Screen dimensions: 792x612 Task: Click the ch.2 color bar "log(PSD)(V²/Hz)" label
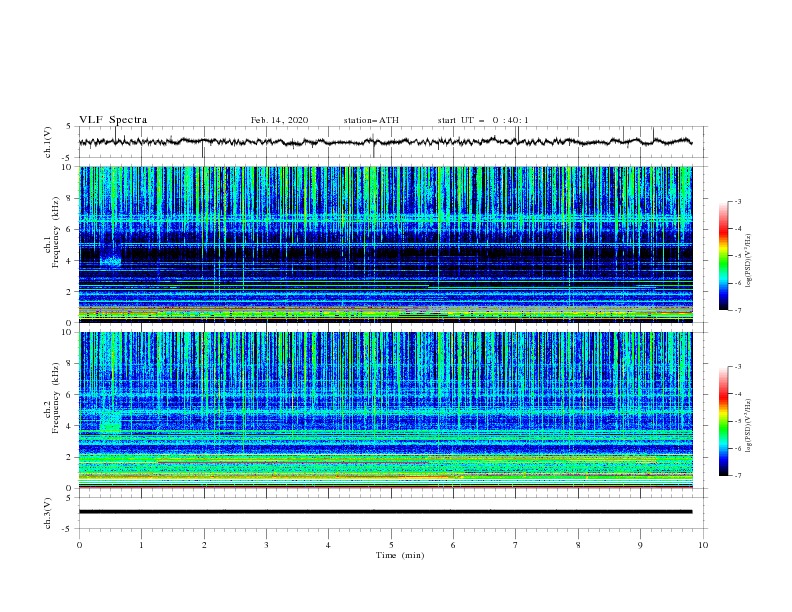(748, 426)
